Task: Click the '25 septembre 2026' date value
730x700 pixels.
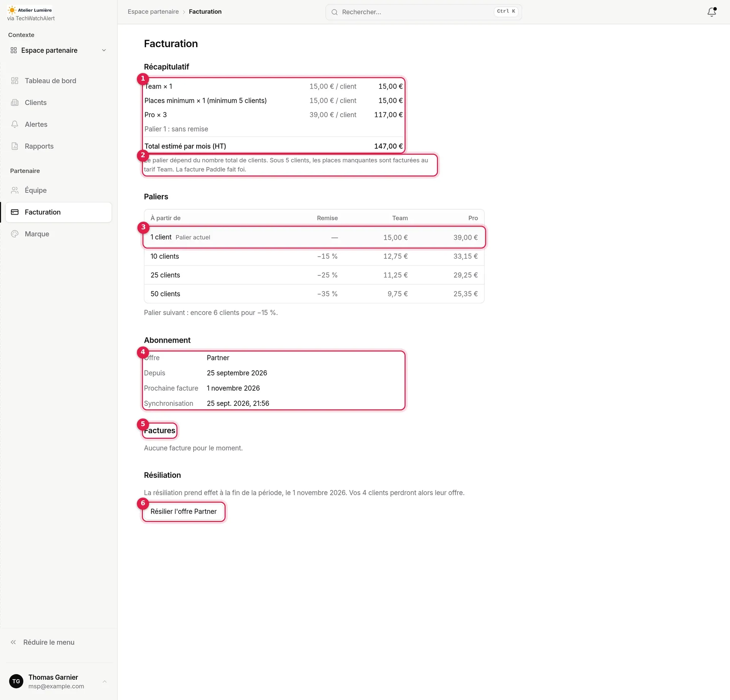Action: [x=237, y=373]
